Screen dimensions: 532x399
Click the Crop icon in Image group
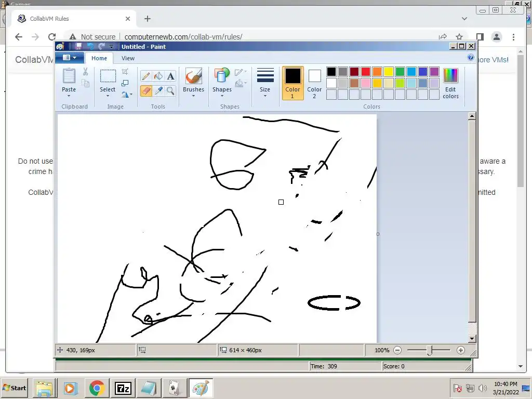[x=125, y=72]
